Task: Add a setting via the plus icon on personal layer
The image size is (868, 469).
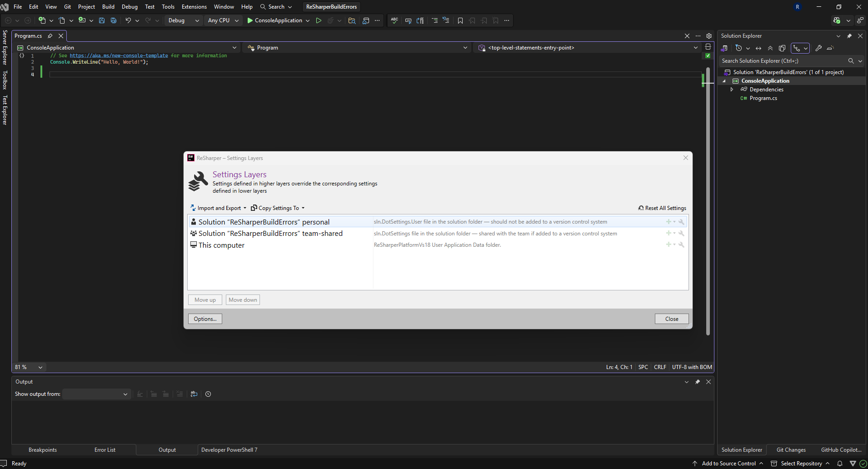Action: click(x=668, y=221)
